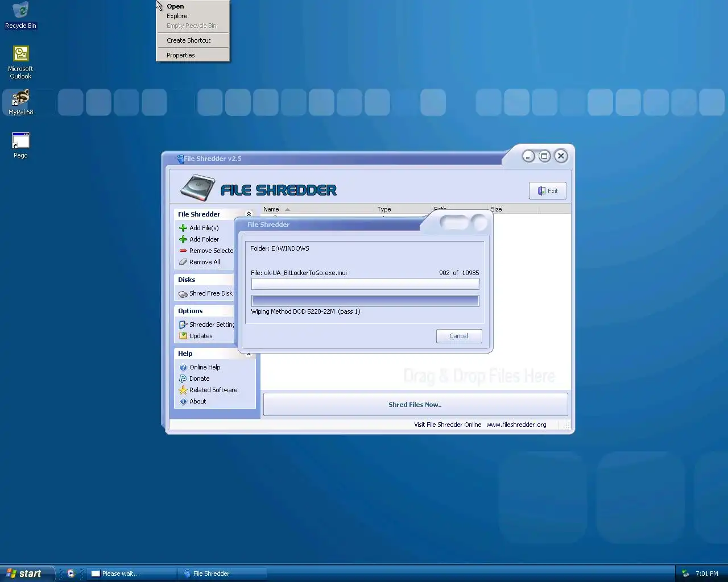Sort the list by Size column

(513, 209)
